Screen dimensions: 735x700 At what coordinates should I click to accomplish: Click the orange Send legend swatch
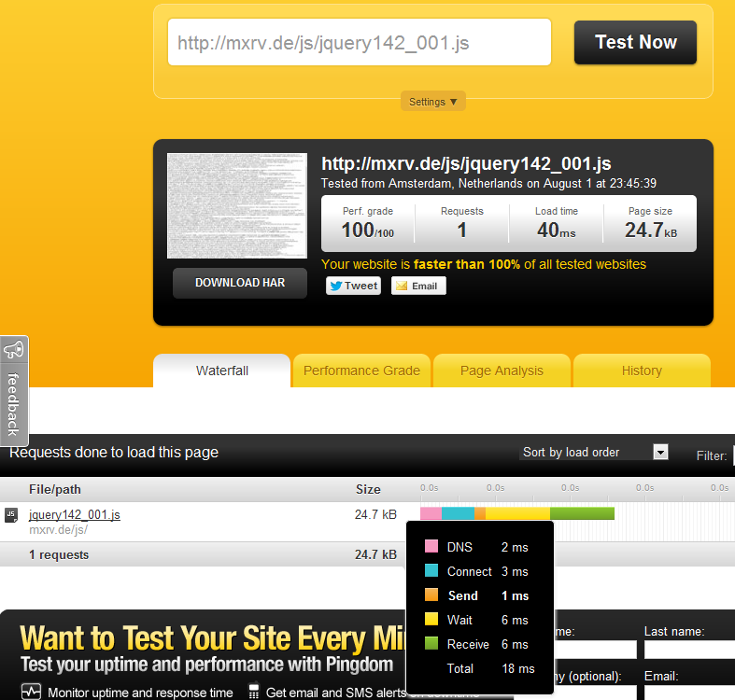[x=431, y=595]
